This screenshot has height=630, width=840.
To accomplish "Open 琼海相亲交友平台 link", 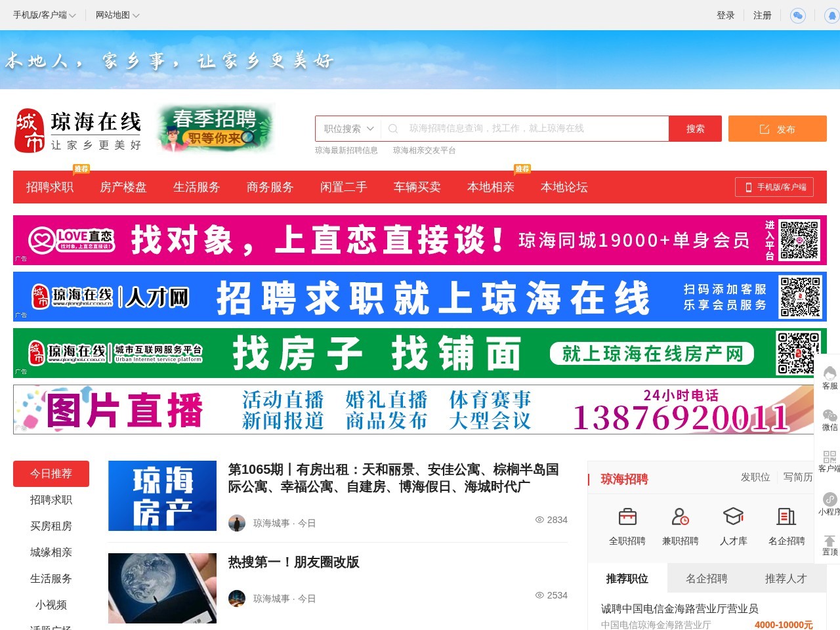I will click(425, 150).
